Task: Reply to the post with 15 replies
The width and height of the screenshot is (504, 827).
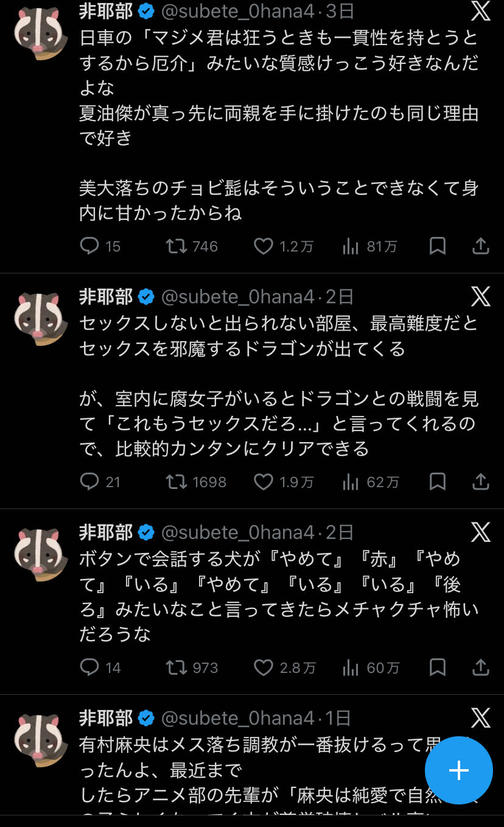Action: (x=89, y=246)
